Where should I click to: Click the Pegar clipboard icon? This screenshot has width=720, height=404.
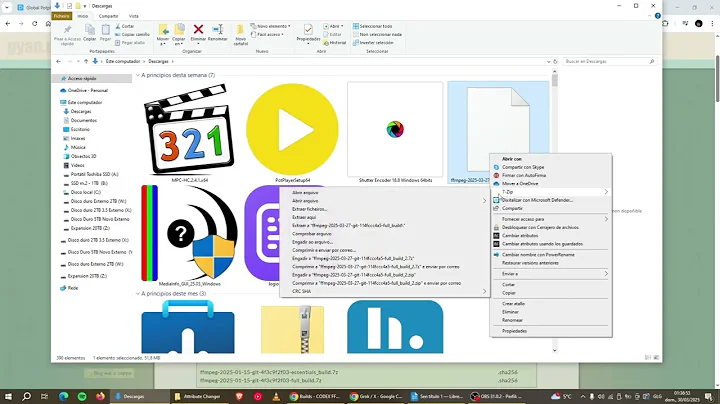[106, 31]
